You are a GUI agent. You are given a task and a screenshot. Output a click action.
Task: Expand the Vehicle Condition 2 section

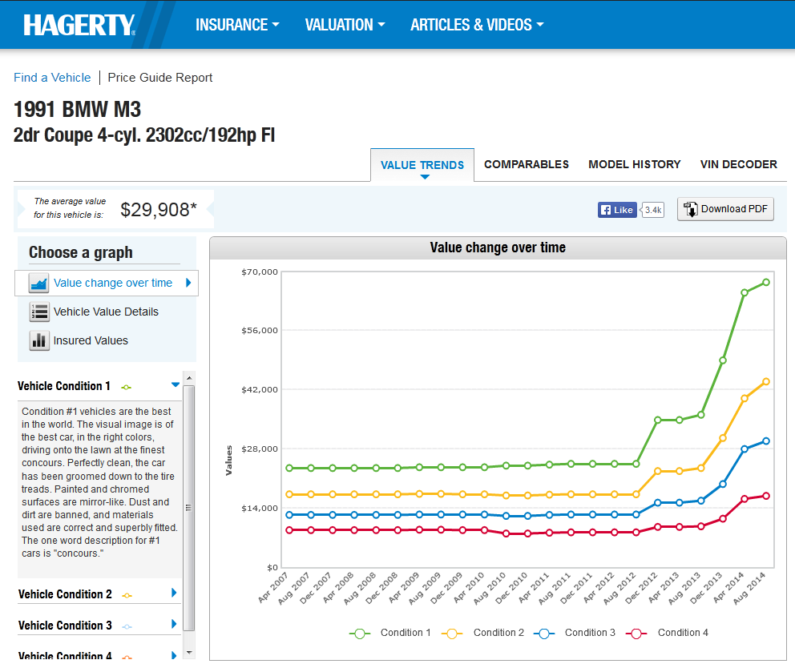[174, 593]
